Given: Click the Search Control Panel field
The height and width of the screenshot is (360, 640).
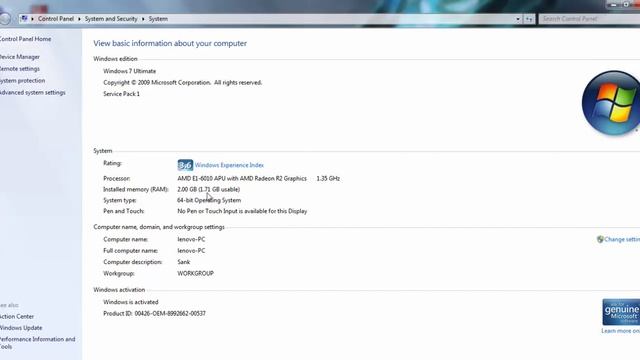Looking at the screenshot, I should pos(589,19).
